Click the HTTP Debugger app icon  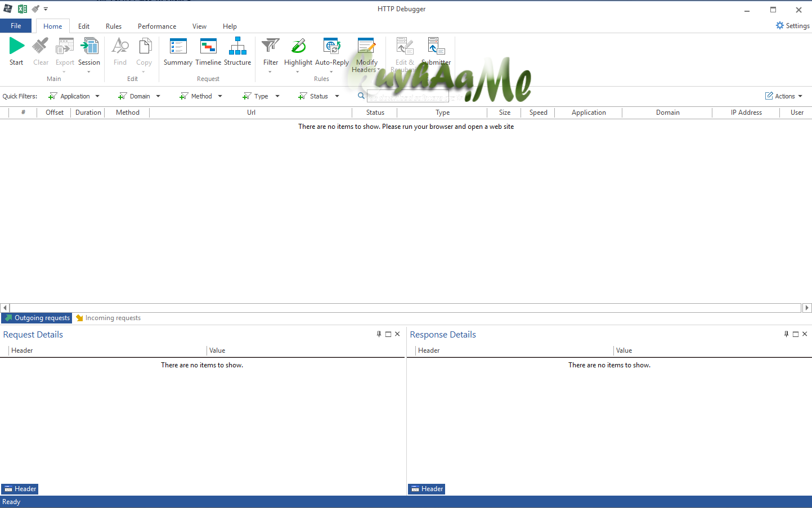click(8, 8)
